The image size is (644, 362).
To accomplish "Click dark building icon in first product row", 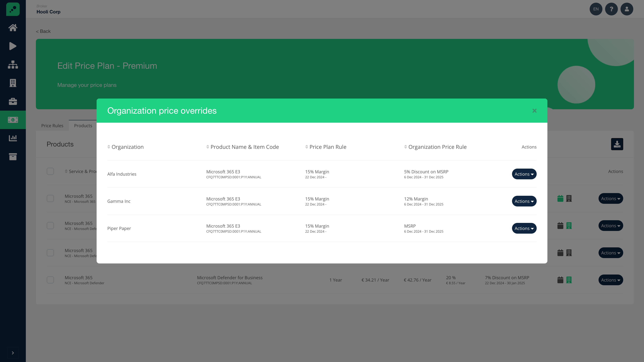I will (x=569, y=199).
